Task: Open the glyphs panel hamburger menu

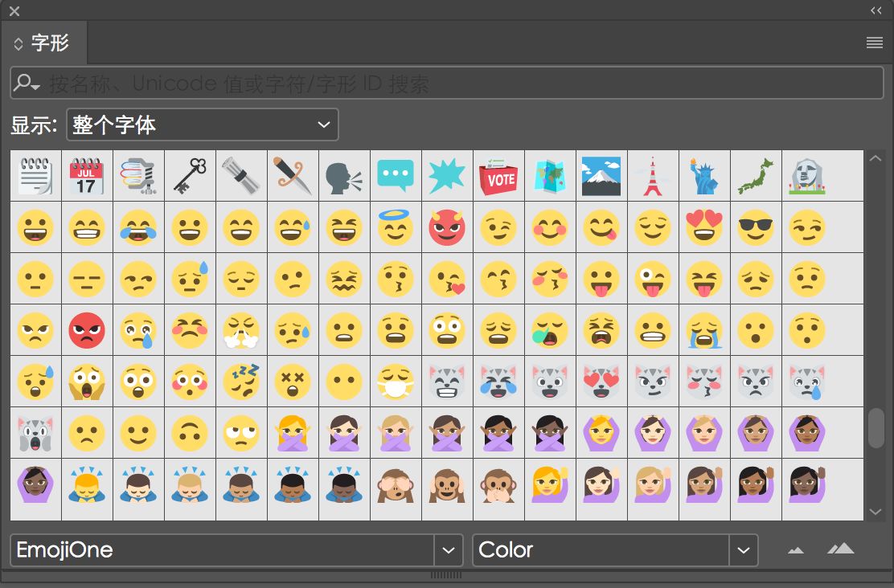Action: [x=875, y=43]
